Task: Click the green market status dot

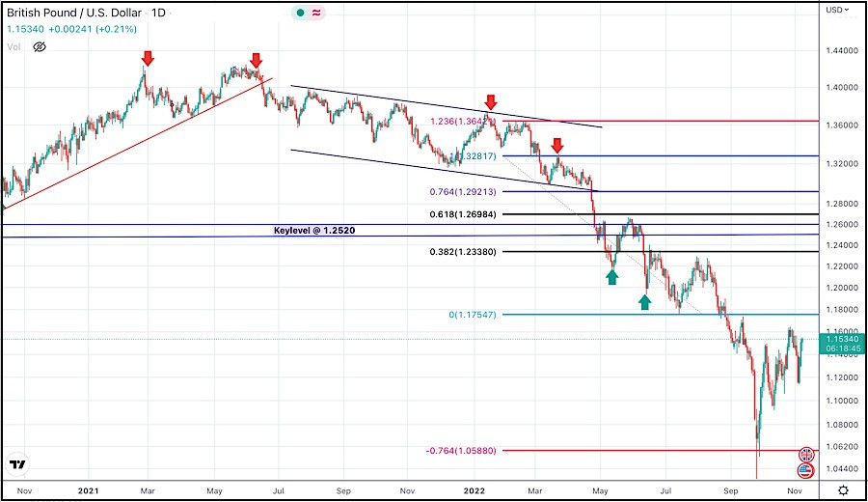Action: [300, 13]
